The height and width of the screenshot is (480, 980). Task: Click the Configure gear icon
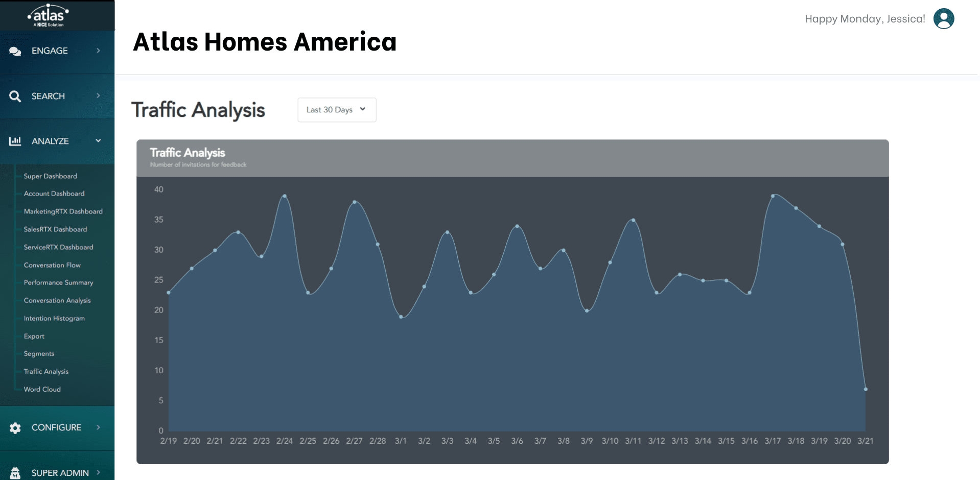(x=15, y=428)
